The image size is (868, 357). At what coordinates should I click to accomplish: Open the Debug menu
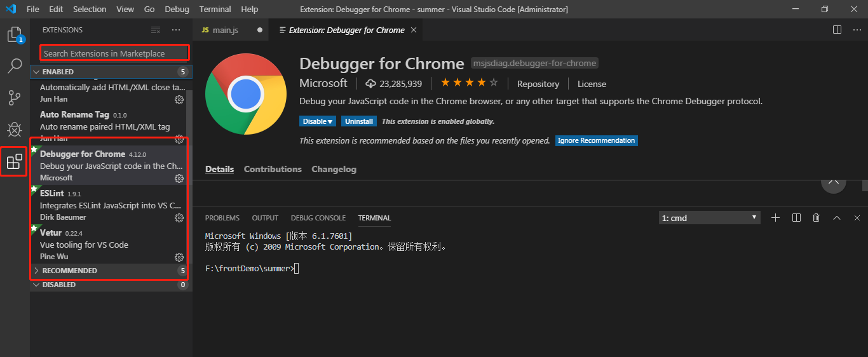coord(177,9)
